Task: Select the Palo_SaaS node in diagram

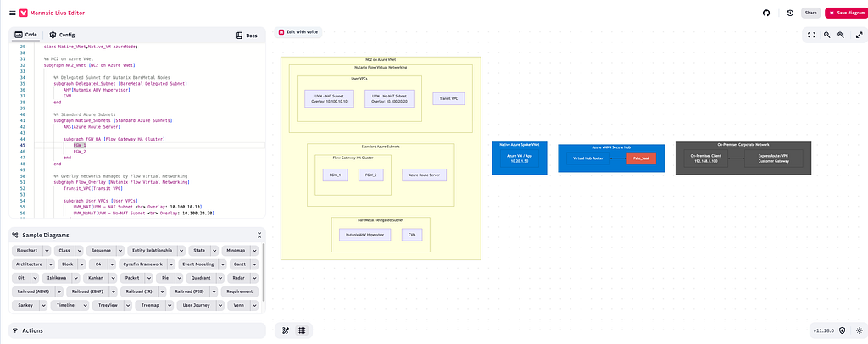Action: click(x=641, y=158)
